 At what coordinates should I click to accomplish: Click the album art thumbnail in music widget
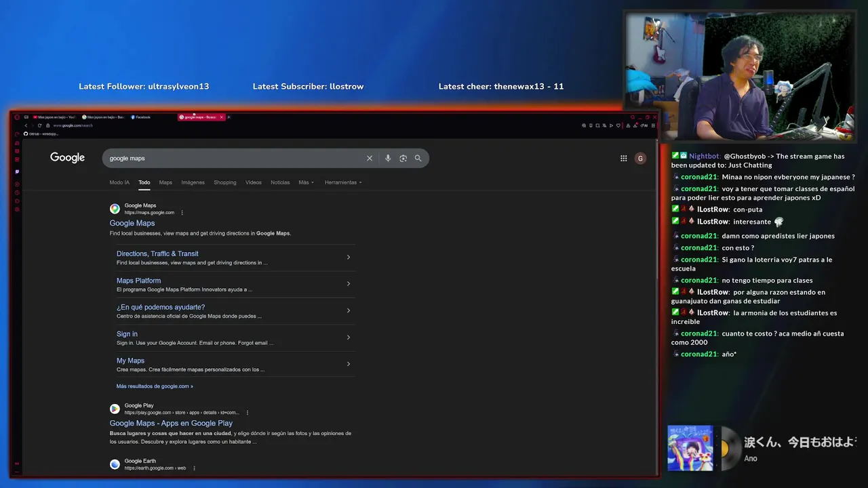pos(690,448)
